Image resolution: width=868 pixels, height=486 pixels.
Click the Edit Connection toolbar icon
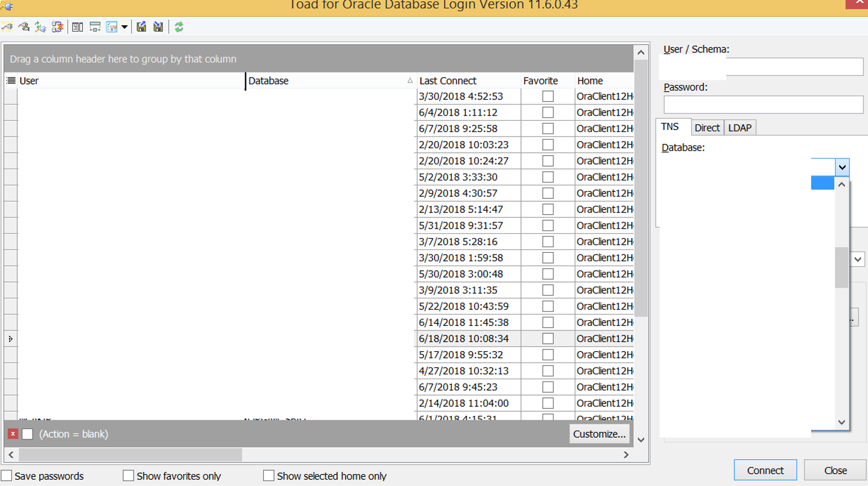[24, 26]
